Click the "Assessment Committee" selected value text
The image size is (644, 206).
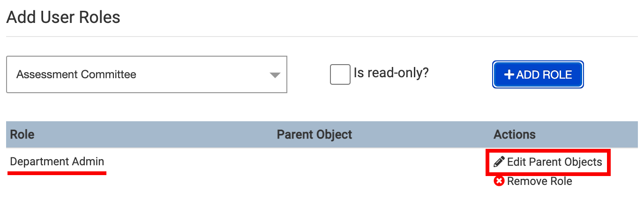76,74
